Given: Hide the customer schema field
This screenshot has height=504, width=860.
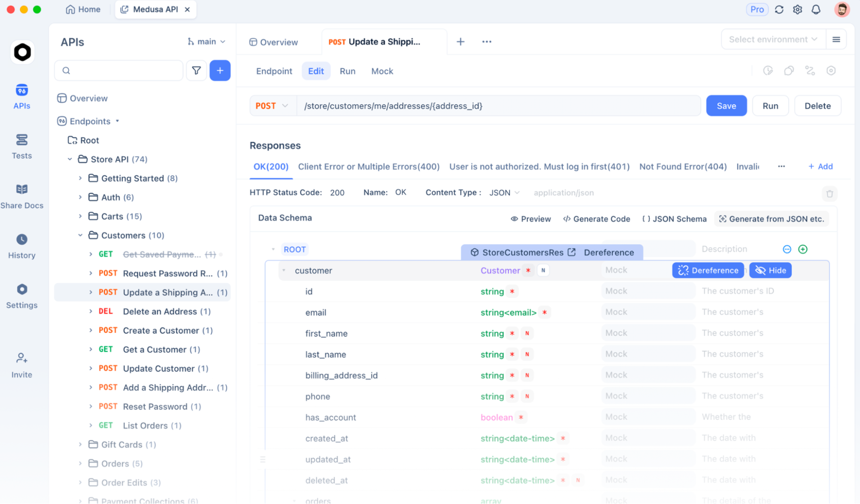Looking at the screenshot, I should (x=770, y=270).
